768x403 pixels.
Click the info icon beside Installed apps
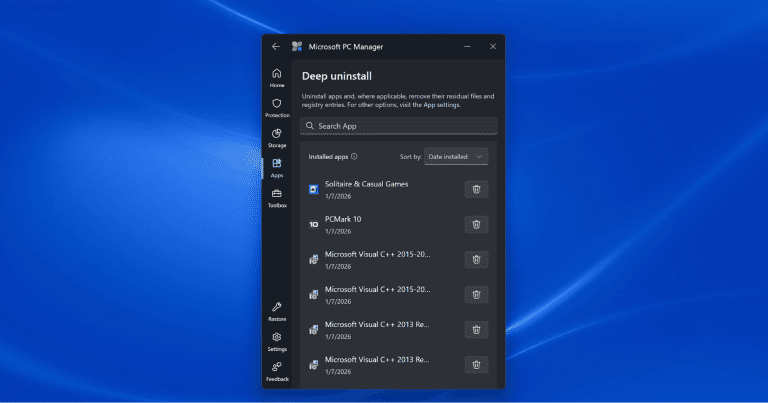[x=354, y=157]
